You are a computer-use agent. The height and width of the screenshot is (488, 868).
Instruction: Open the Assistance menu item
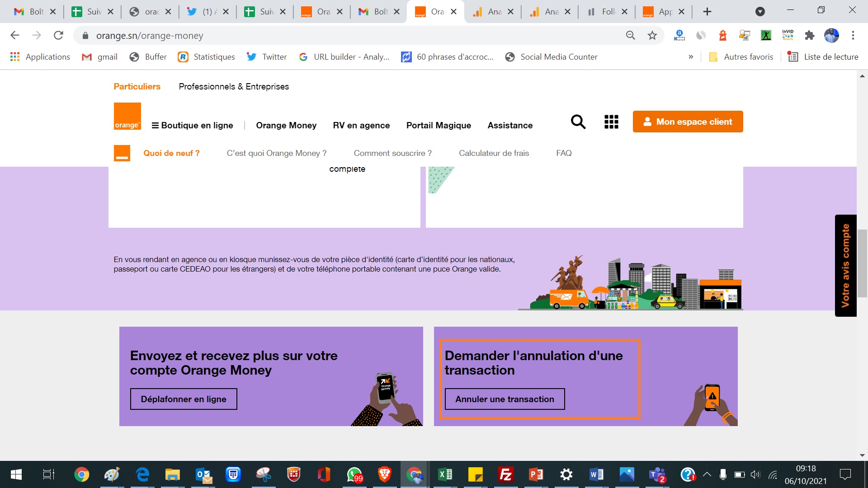tap(510, 125)
